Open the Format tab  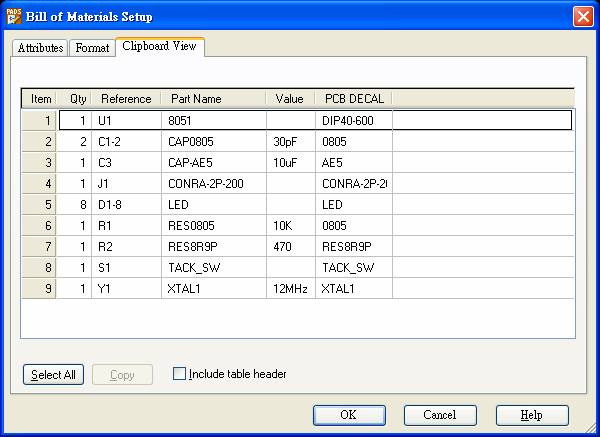pos(92,48)
